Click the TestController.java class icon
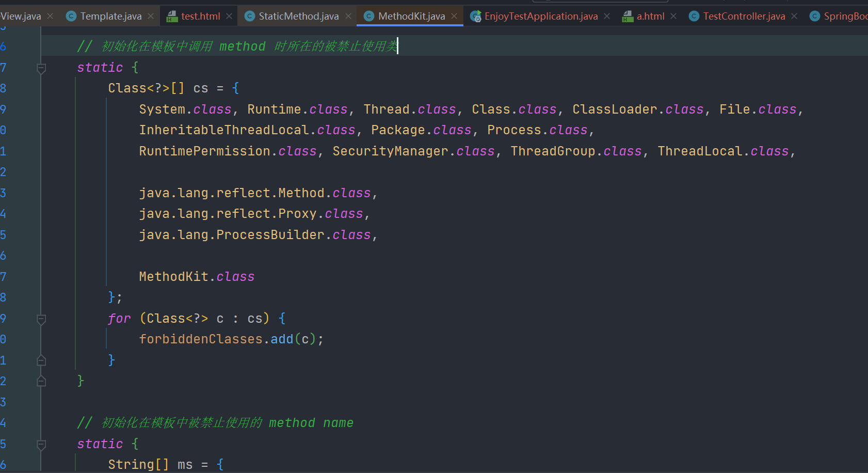This screenshot has width=868, height=473. tap(694, 17)
